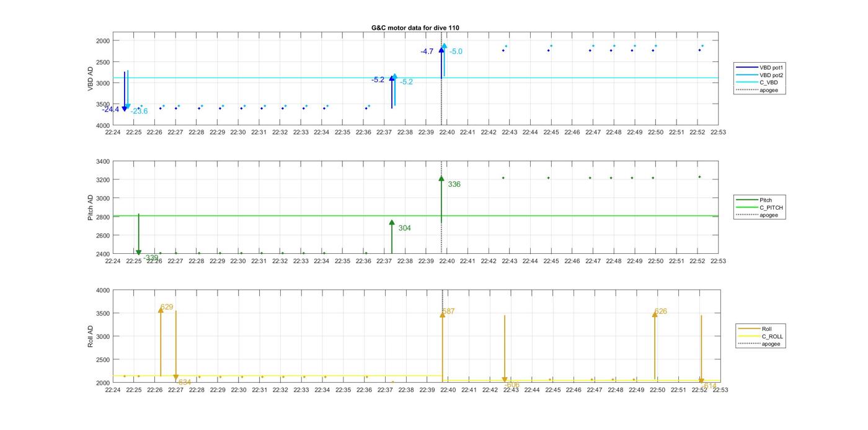The image size is (868, 430).
Task: Select the "626" roll data label
Action: click(x=661, y=311)
